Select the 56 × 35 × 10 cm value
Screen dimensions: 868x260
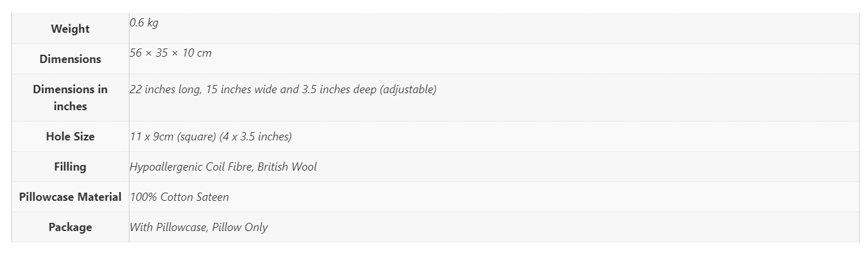click(x=171, y=53)
